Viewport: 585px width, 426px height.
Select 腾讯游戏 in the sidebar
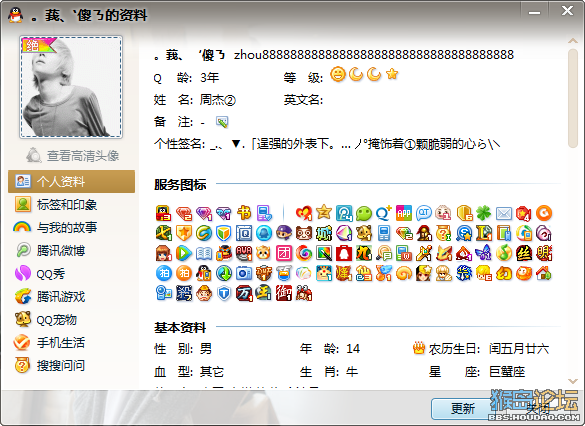point(71,297)
